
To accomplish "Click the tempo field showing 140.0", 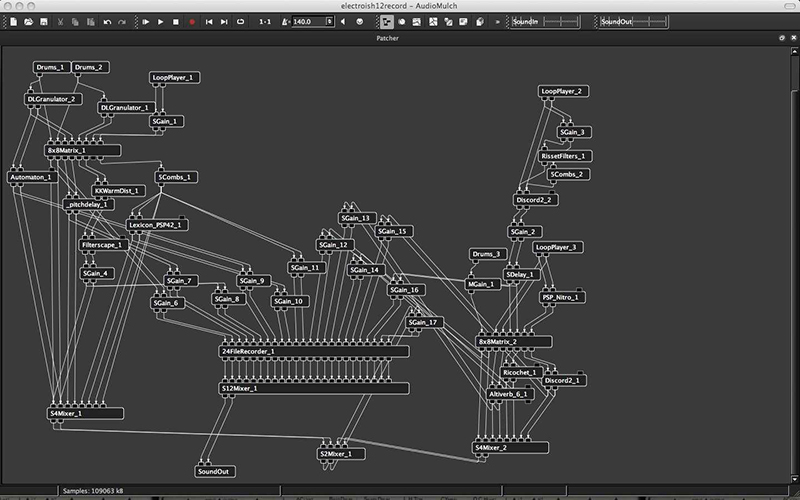I will (x=309, y=22).
